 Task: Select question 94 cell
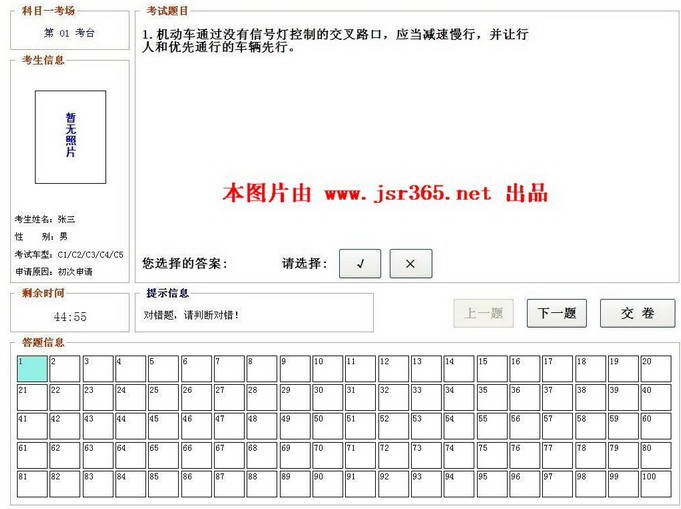coord(459,484)
